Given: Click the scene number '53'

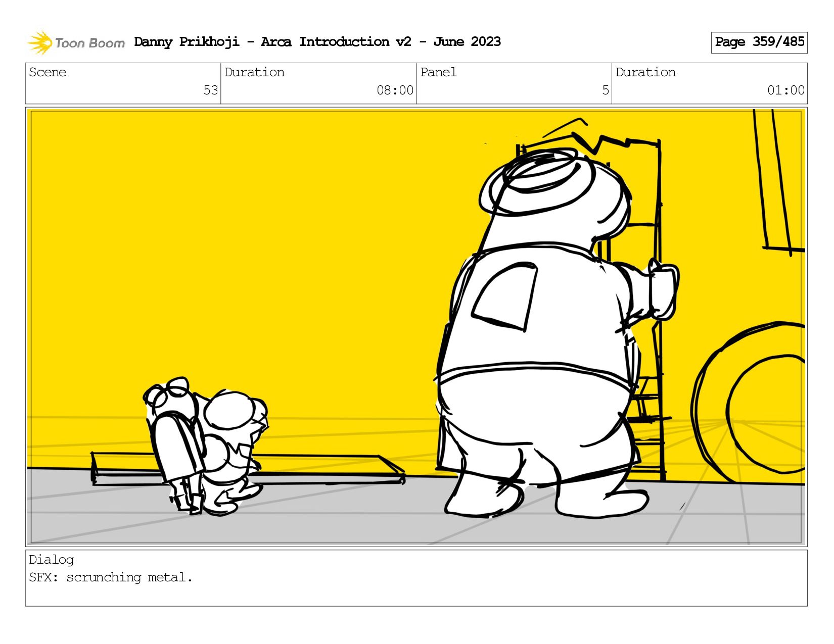Looking at the screenshot, I should pos(210,90).
